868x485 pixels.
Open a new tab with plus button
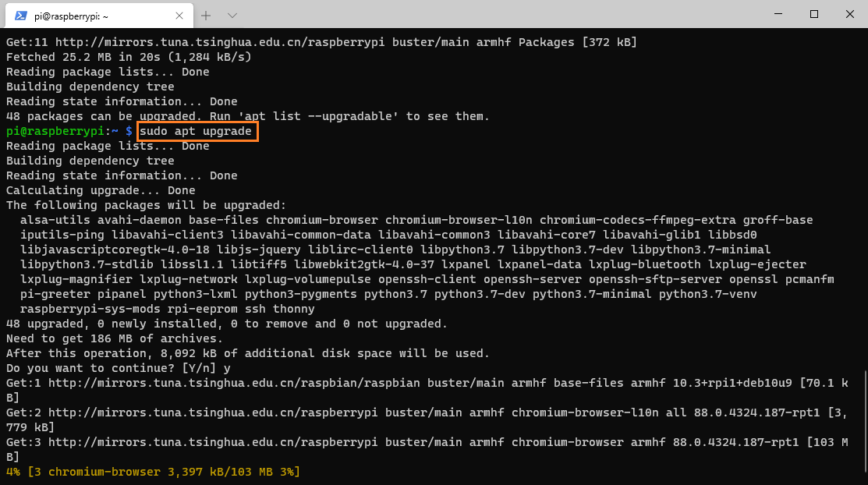coord(206,16)
